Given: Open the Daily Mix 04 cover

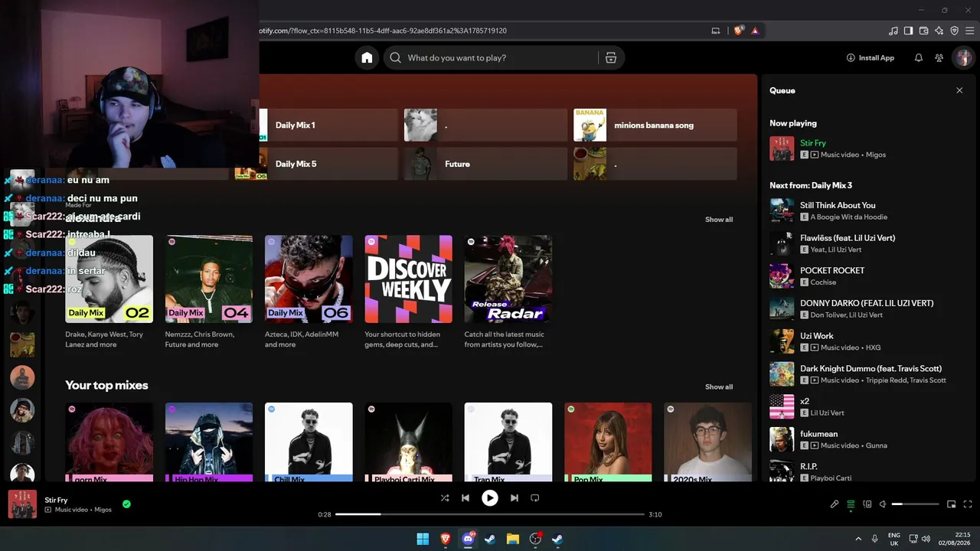Looking at the screenshot, I should click(x=209, y=279).
